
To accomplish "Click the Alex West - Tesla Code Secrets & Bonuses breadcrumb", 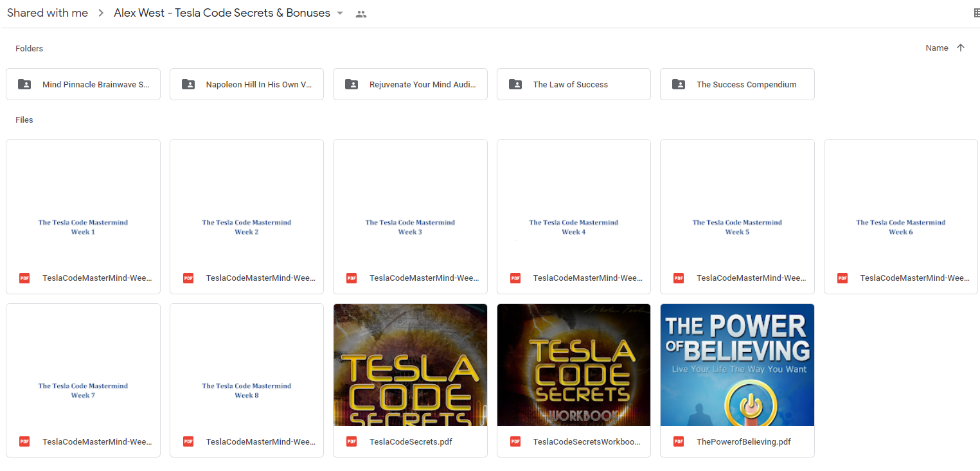I will 222,13.
